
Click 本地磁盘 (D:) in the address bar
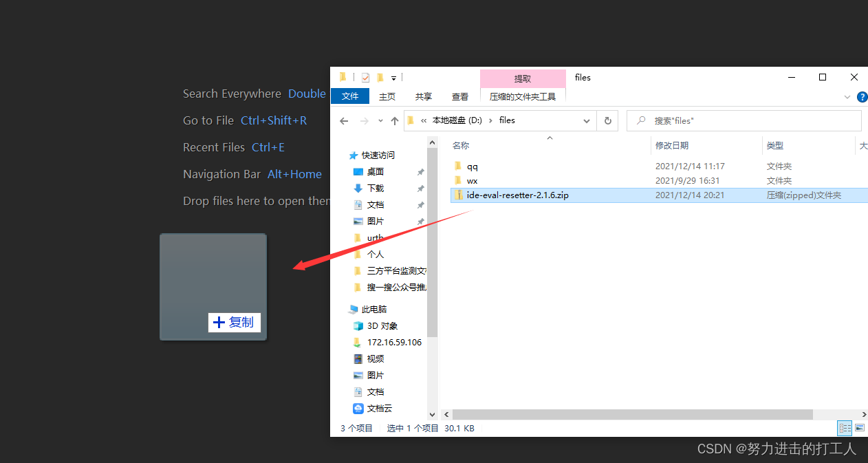pos(457,120)
